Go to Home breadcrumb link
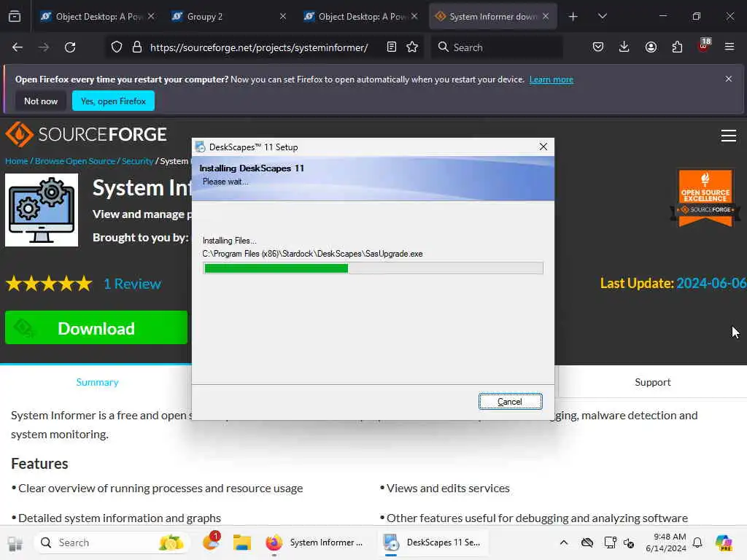 coord(16,161)
